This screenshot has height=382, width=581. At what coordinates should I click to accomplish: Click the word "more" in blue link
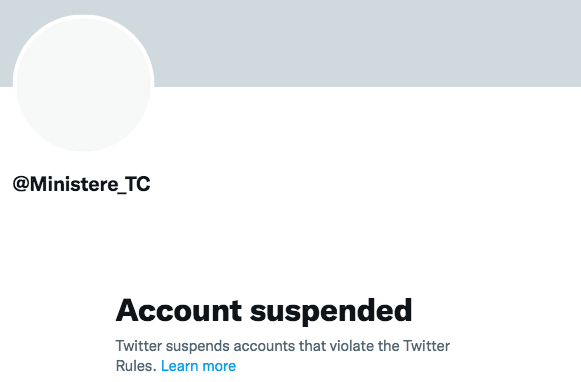219,366
